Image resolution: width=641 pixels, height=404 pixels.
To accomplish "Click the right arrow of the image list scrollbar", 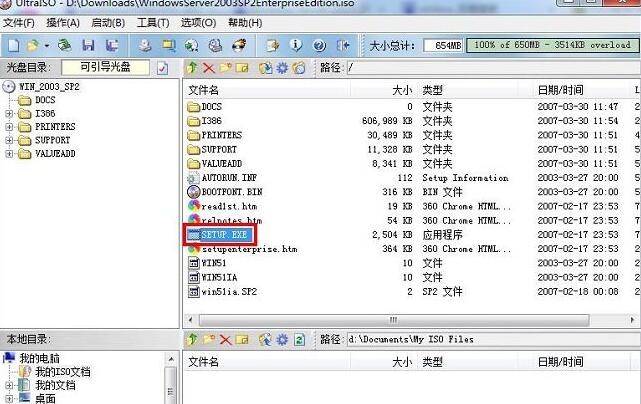I will 632,320.
